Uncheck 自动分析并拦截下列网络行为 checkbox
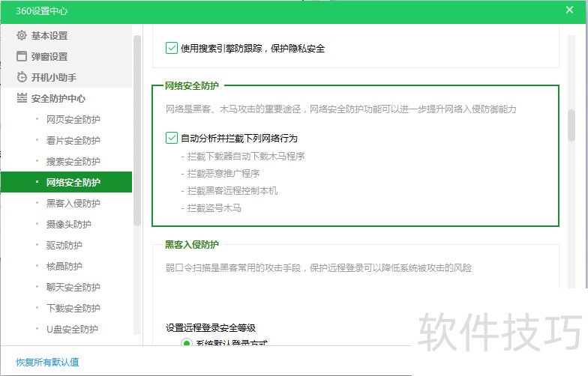This screenshot has height=376, width=588. (171, 138)
